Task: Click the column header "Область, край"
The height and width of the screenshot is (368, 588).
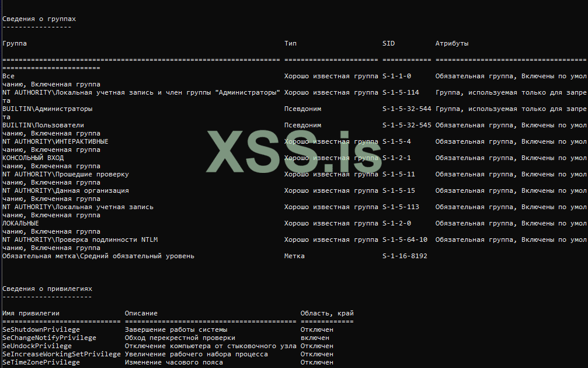Action: point(327,313)
